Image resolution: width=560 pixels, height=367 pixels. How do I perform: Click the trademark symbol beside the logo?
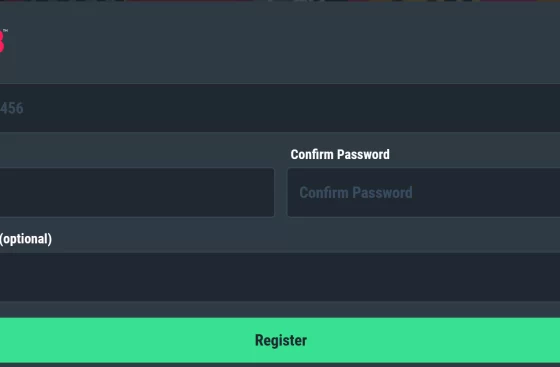[x=5, y=31]
